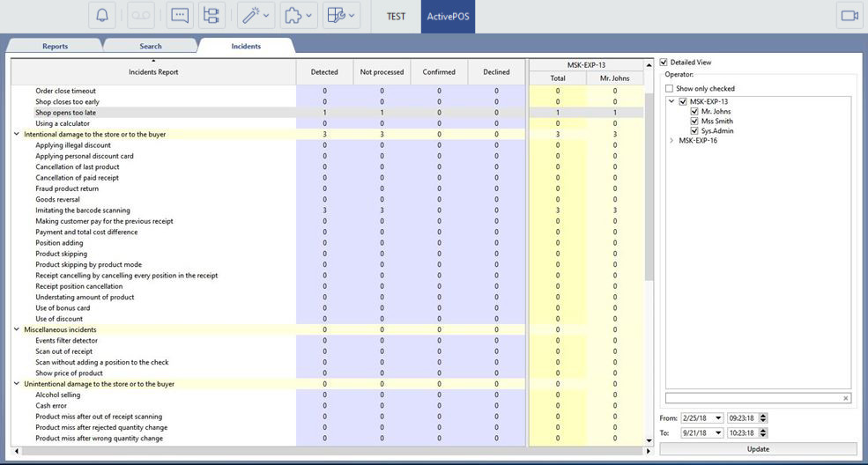
Task: Open the magic wand tool menu
Action: (x=255, y=16)
